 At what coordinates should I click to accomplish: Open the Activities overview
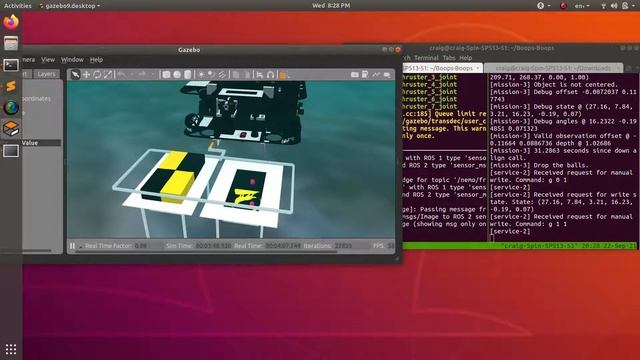(18, 6)
